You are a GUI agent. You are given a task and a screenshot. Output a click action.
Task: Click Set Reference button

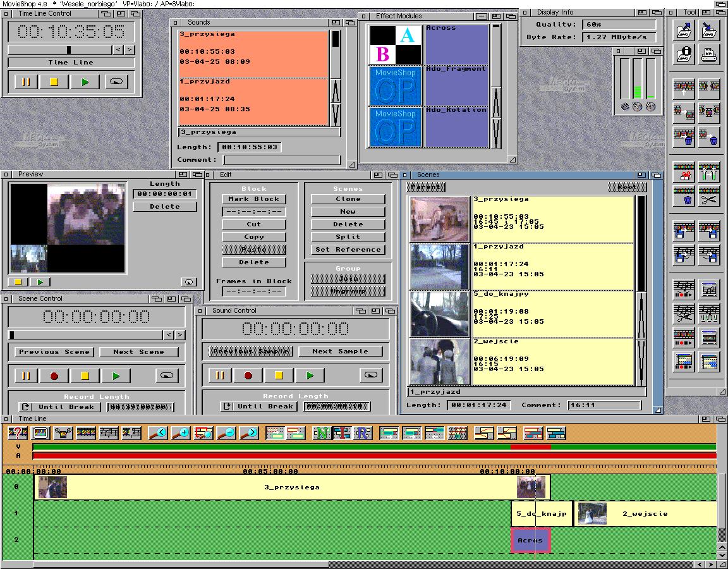click(x=348, y=250)
